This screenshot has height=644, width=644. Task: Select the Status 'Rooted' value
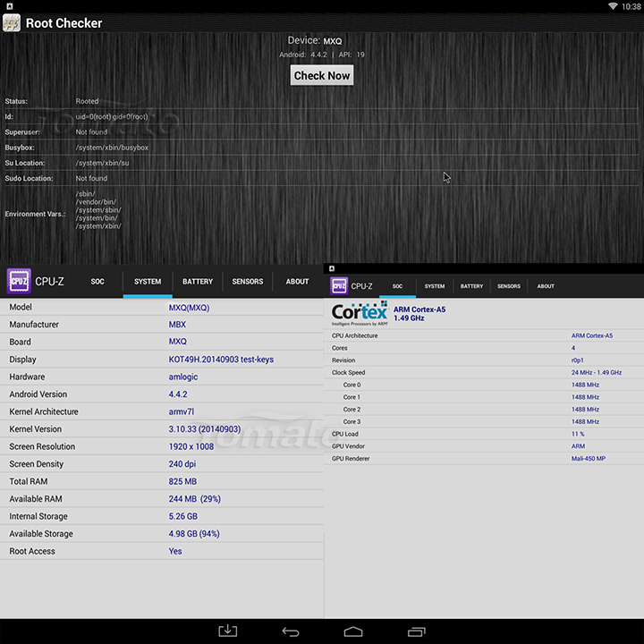coord(87,101)
